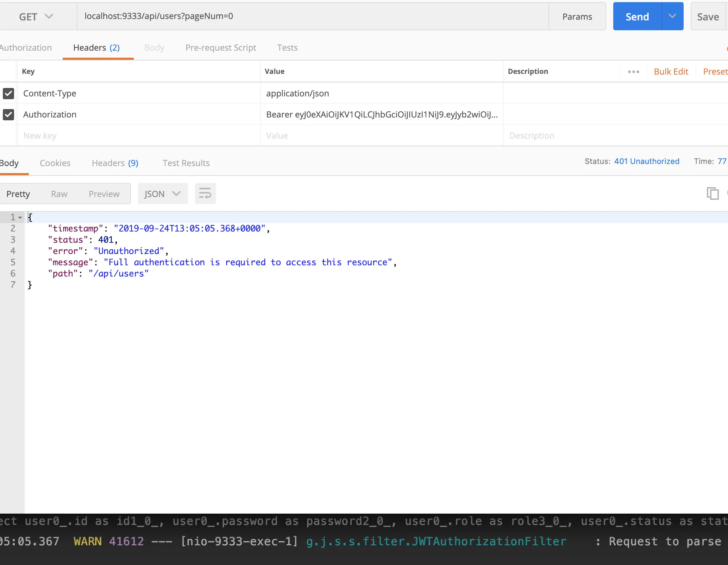Click the Save button
This screenshot has height=565, width=728.
pos(708,16)
